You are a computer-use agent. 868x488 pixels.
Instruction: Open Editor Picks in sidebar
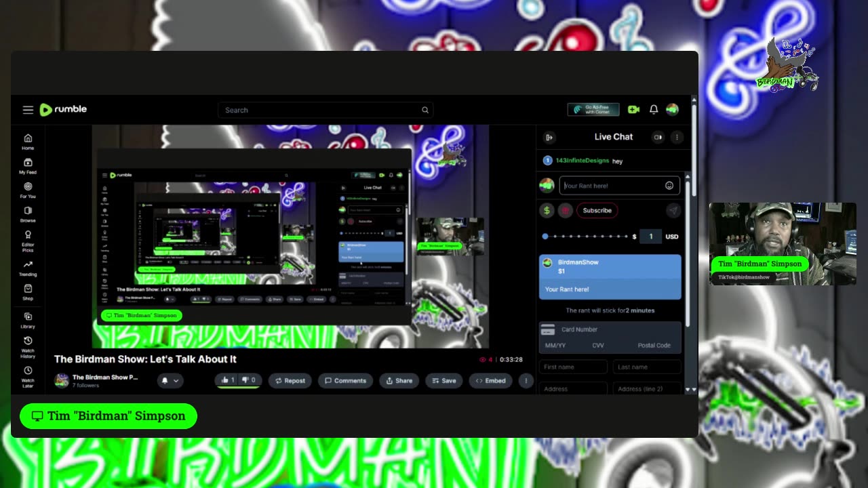(28, 241)
